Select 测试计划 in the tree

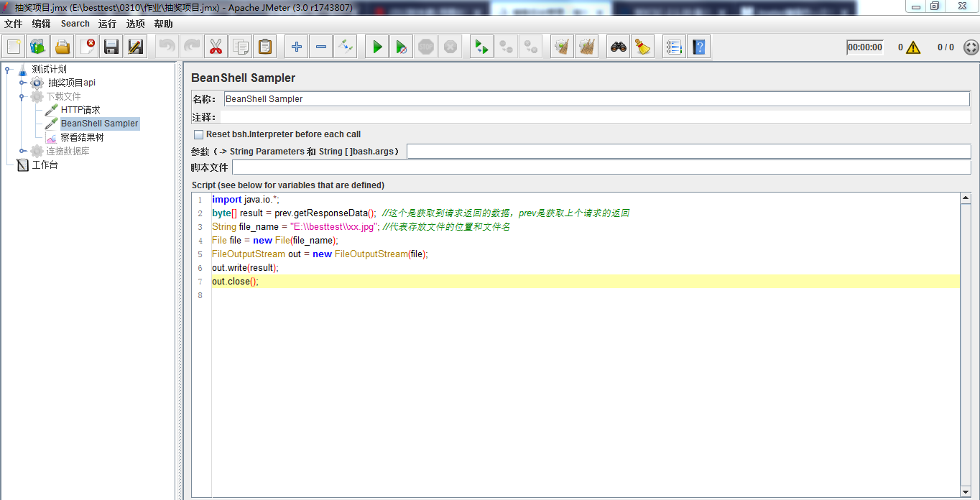[50, 69]
